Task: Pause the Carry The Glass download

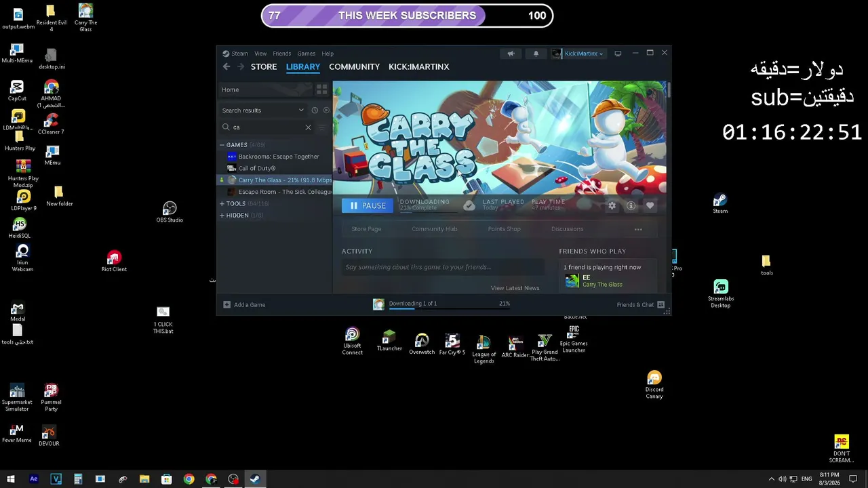Action: (x=368, y=205)
